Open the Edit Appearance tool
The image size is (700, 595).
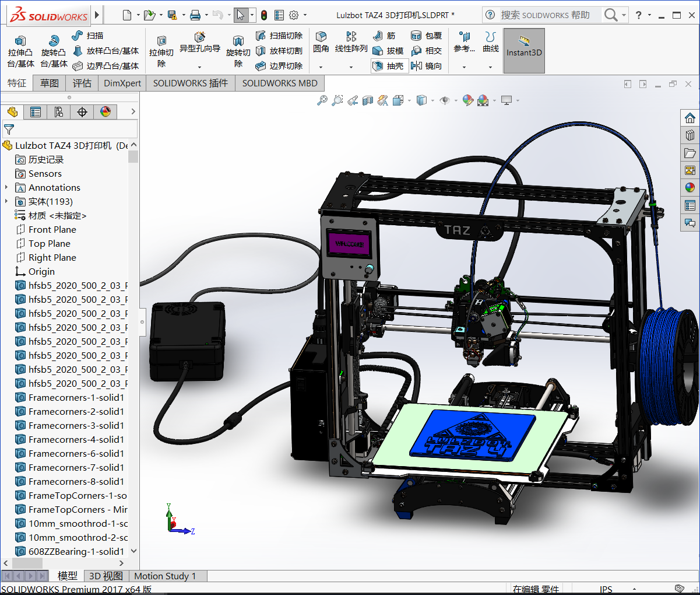click(x=467, y=100)
